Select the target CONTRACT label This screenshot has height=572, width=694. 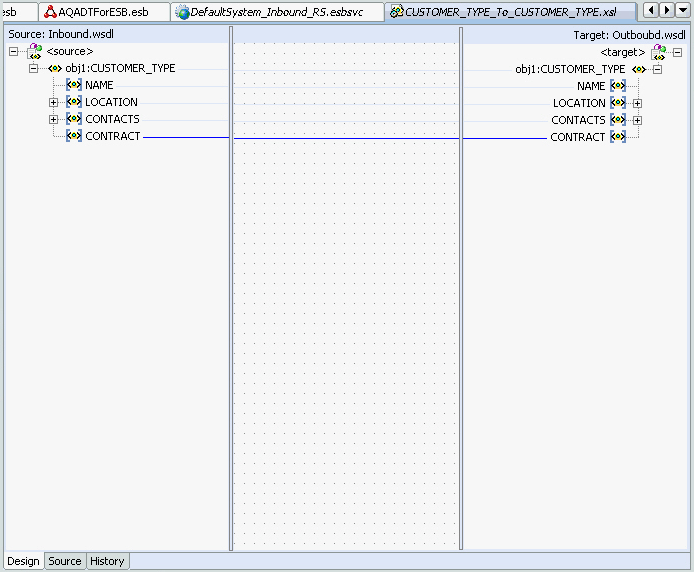click(578, 137)
